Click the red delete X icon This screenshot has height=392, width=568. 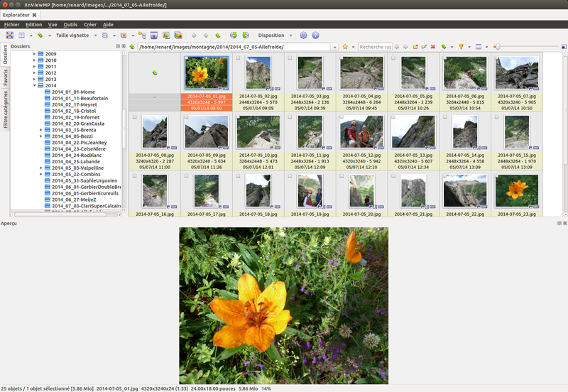[433, 47]
